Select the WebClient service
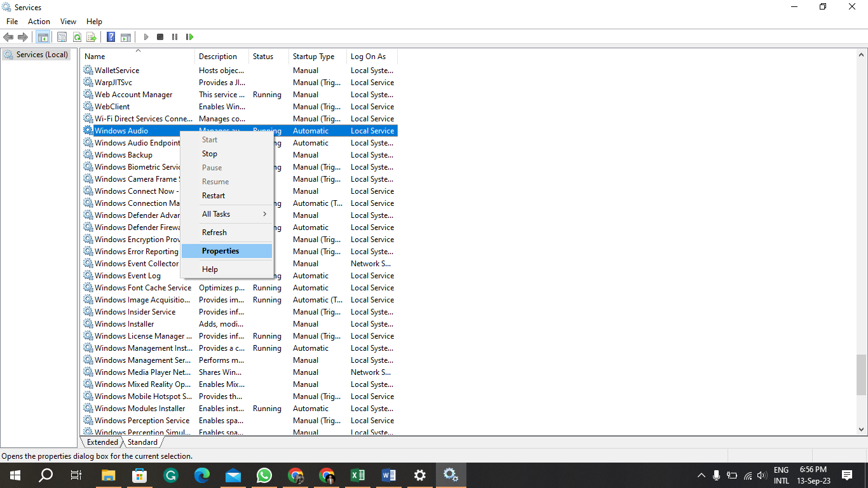 tap(239, 107)
